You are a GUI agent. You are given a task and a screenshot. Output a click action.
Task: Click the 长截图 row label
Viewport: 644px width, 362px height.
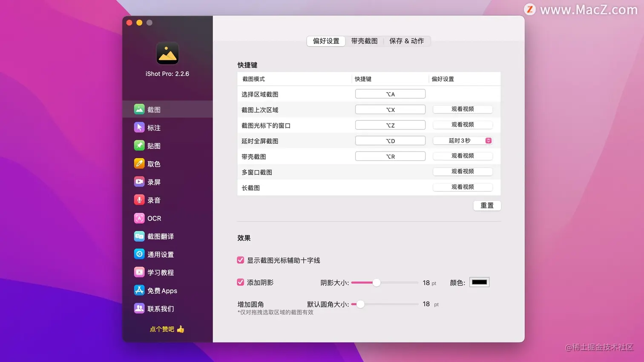coord(250,188)
